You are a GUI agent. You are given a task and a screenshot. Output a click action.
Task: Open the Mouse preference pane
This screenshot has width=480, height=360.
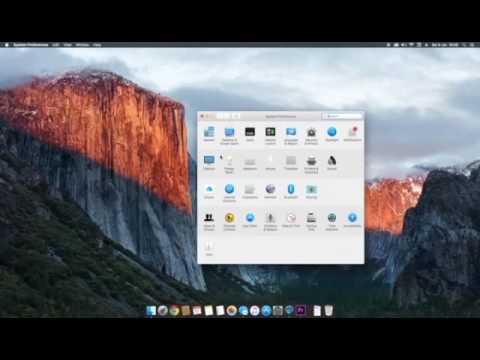click(270, 163)
